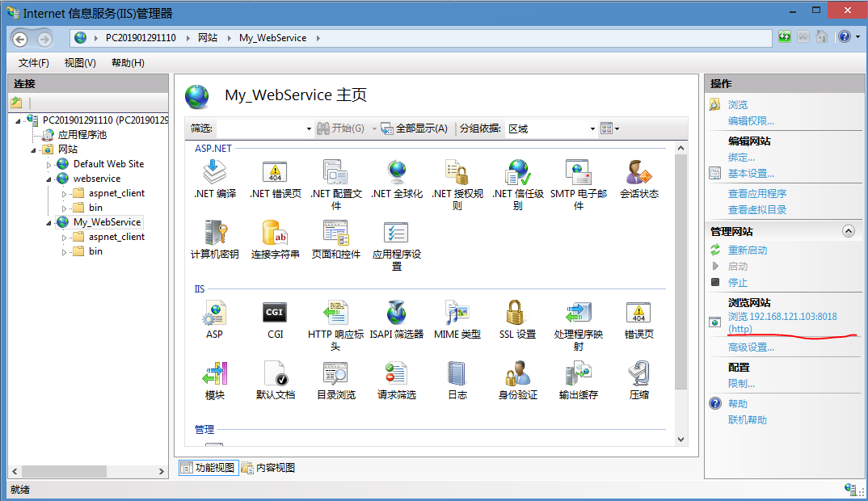868x501 pixels.
Task: Open the CGI feature icon
Action: pyautogui.click(x=275, y=319)
